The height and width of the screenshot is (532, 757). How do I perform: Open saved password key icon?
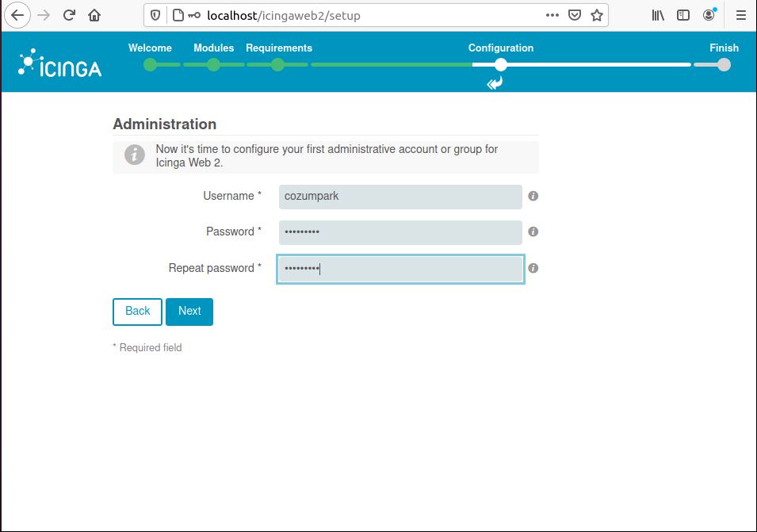[x=194, y=15]
